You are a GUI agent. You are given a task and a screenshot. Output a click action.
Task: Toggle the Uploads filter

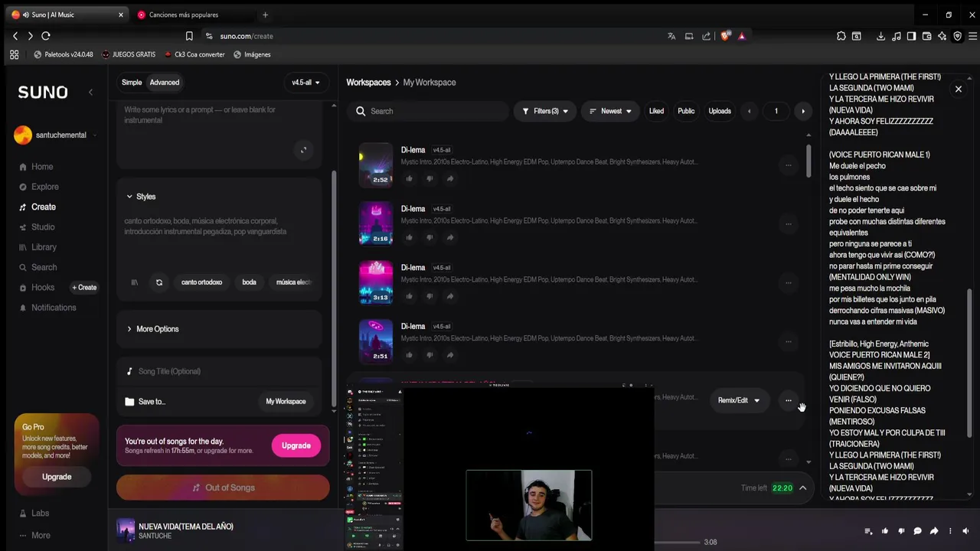(720, 111)
